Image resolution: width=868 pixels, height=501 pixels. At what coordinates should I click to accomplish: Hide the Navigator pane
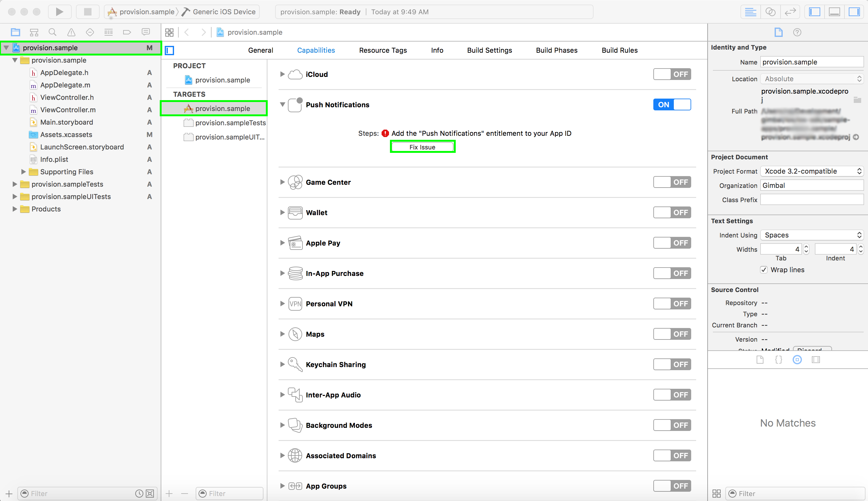tap(814, 12)
